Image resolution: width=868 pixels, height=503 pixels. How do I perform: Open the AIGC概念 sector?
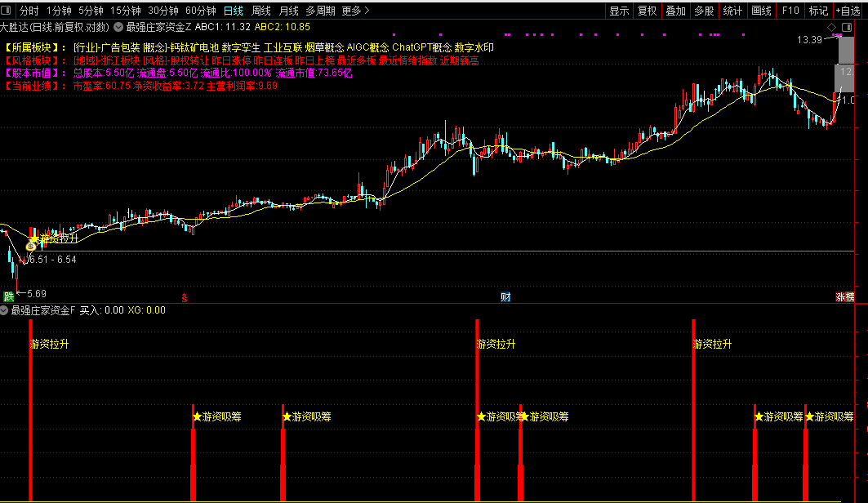[x=368, y=48]
